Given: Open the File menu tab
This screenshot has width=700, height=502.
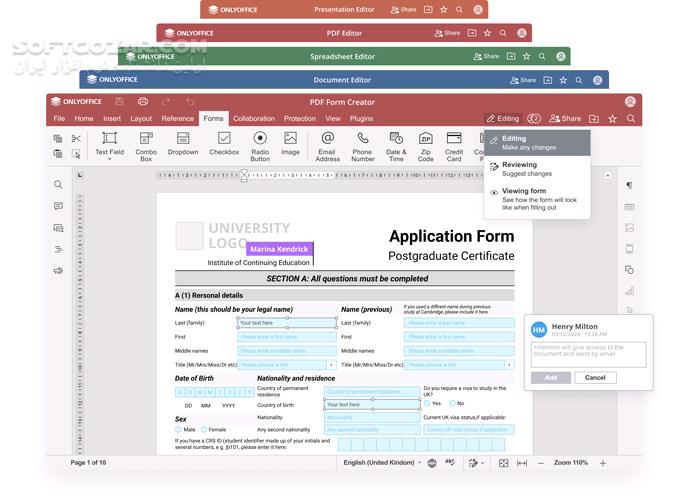Looking at the screenshot, I should coord(59,118).
